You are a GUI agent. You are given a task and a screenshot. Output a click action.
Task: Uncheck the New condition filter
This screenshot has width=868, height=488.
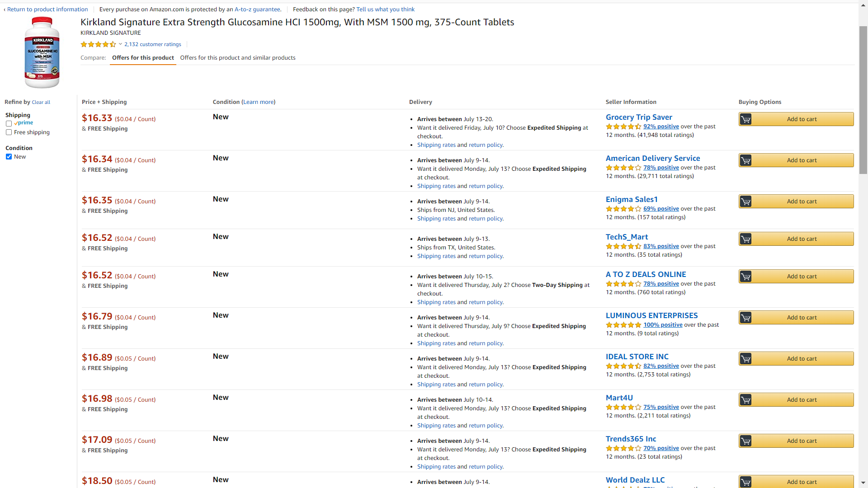click(9, 157)
